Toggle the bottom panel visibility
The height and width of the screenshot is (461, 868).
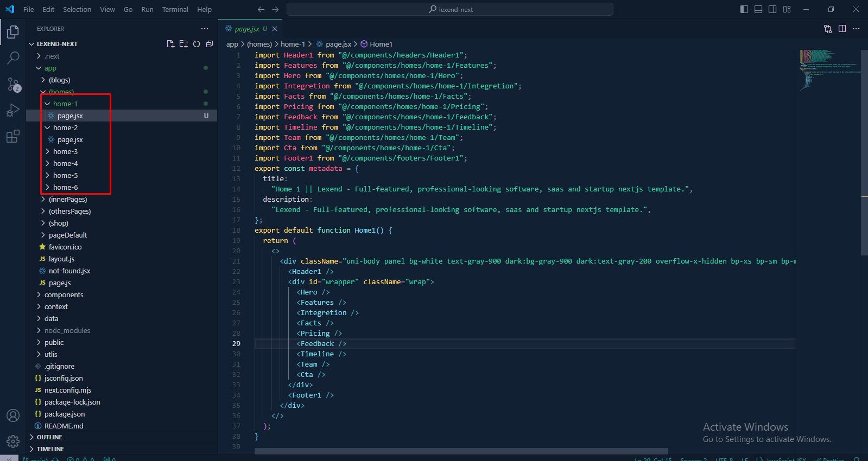(x=758, y=9)
